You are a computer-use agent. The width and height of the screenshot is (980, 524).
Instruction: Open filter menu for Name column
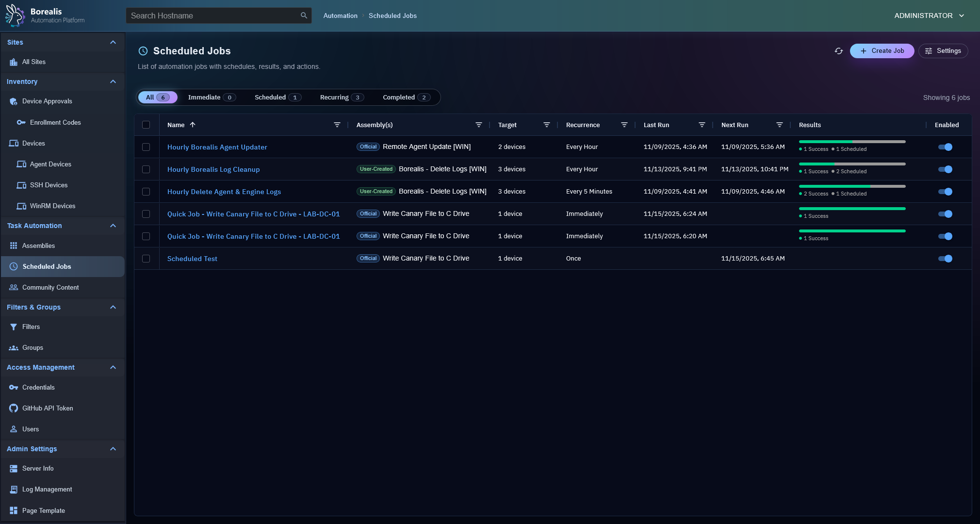(x=337, y=125)
